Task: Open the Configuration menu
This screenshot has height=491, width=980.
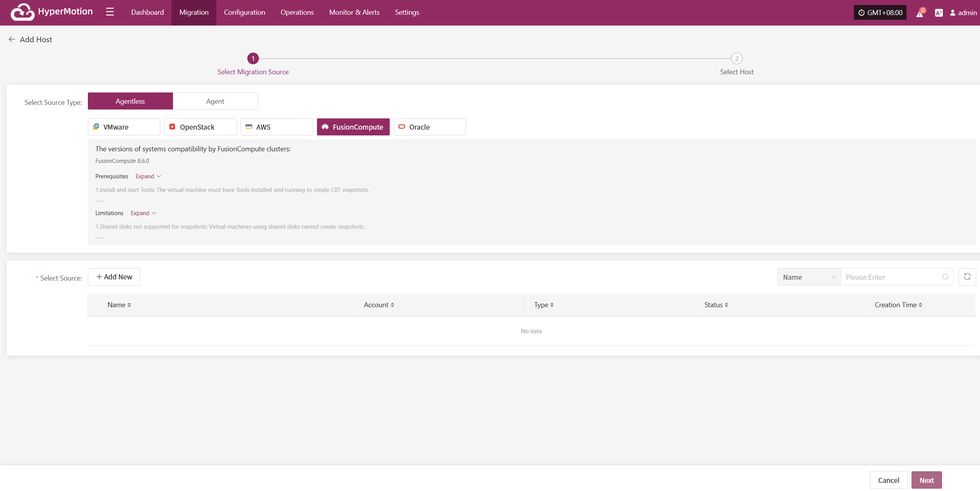Action: pos(245,12)
